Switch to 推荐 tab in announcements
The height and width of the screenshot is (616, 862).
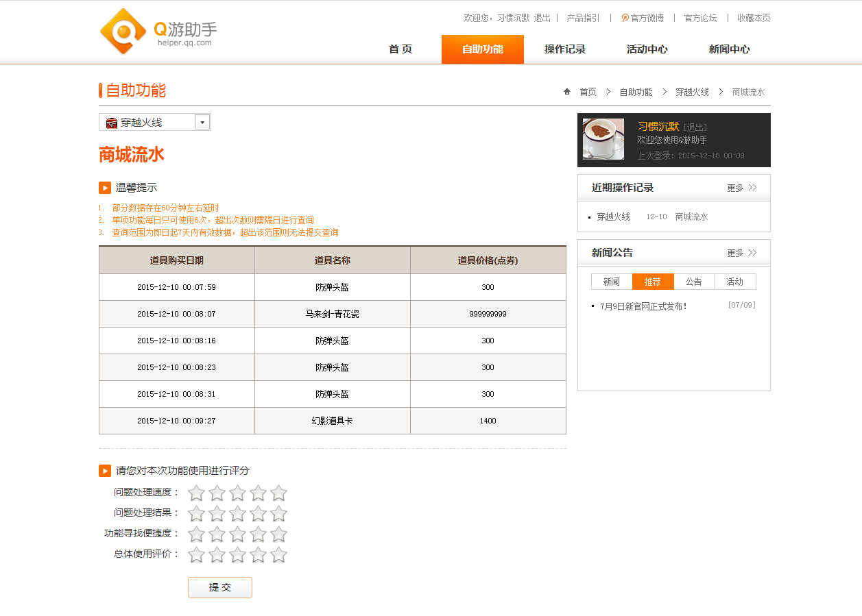[x=653, y=282]
